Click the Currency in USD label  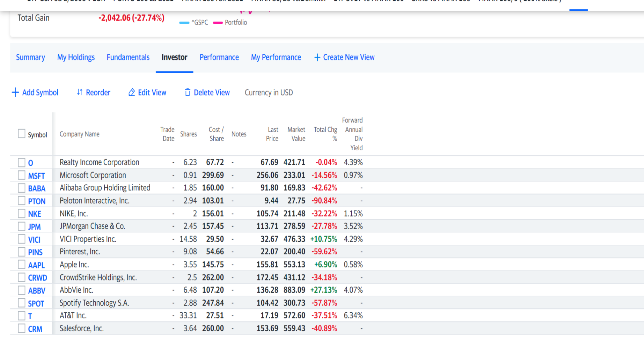pyautogui.click(x=269, y=92)
